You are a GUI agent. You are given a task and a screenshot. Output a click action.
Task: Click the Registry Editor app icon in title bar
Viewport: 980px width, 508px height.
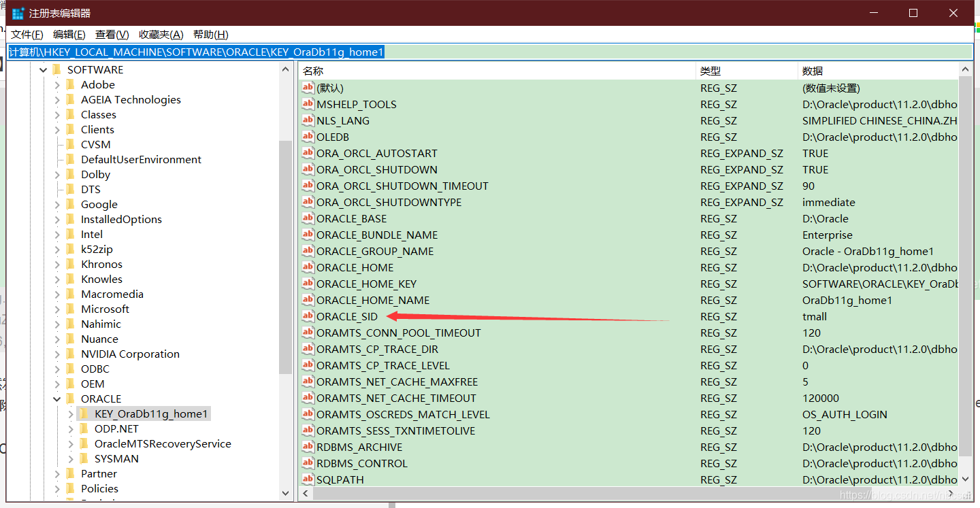[x=18, y=13]
